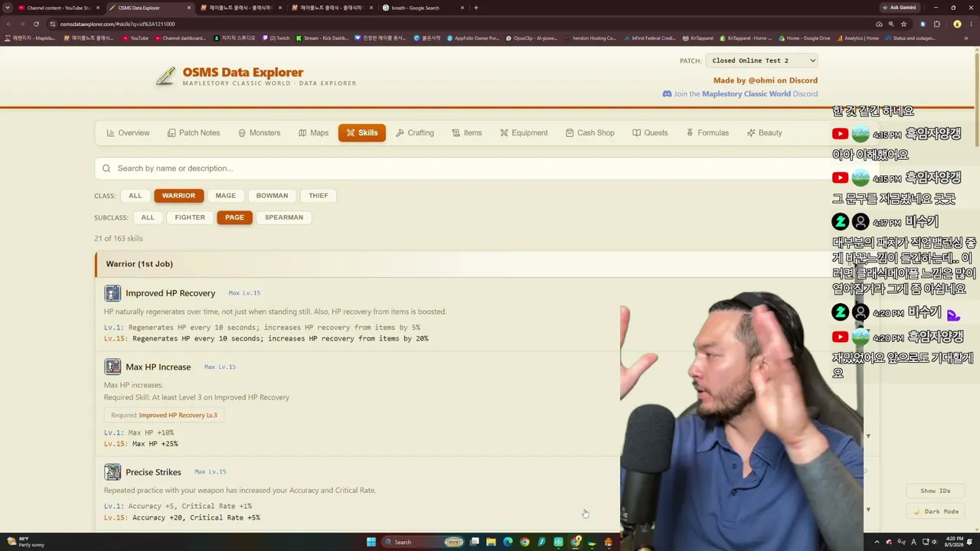Select the THIEF class filter
This screenshot has width=980, height=551.
point(318,196)
